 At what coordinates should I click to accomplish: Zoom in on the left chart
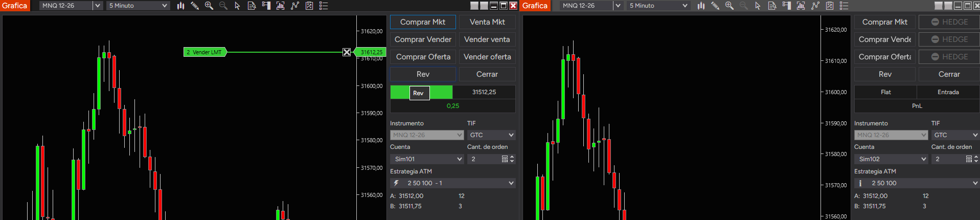(209, 6)
